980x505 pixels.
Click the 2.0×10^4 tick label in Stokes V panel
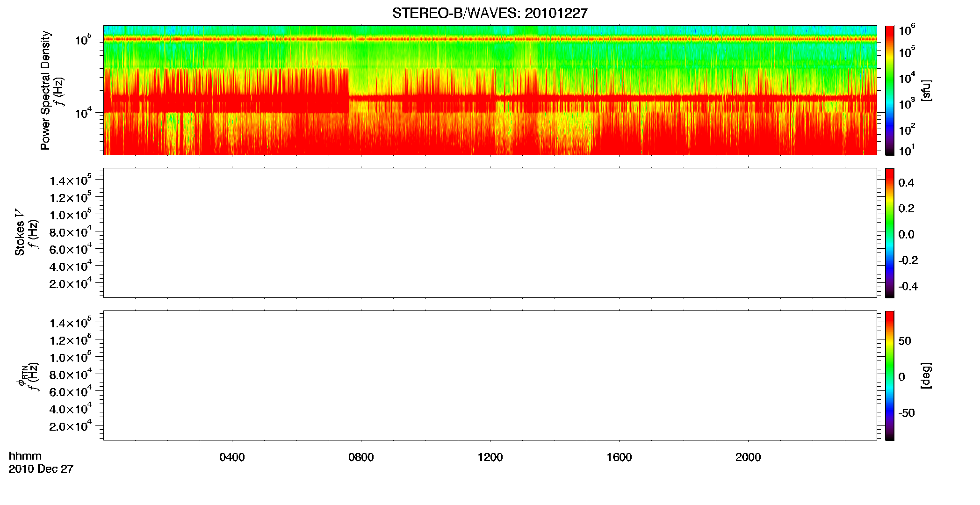[x=71, y=283]
